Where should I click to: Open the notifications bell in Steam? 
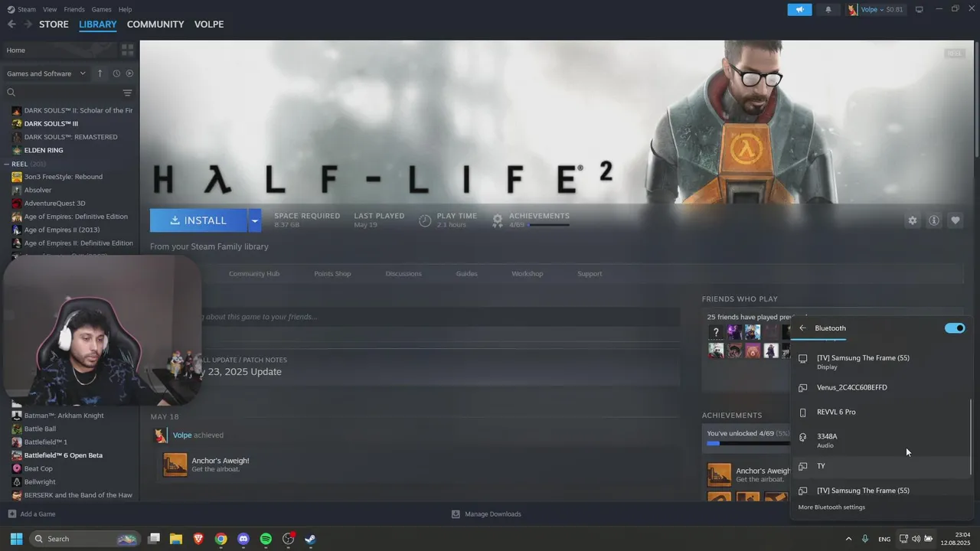tap(828, 9)
